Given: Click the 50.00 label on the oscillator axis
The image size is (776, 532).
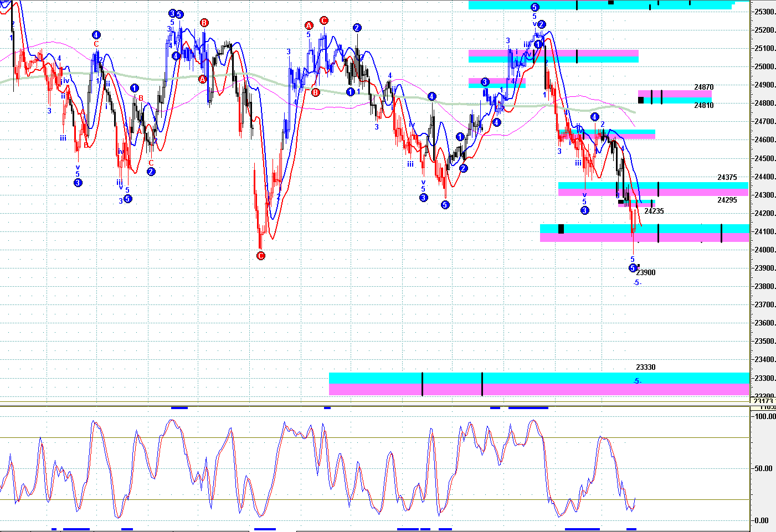Looking at the screenshot, I should point(763,468).
